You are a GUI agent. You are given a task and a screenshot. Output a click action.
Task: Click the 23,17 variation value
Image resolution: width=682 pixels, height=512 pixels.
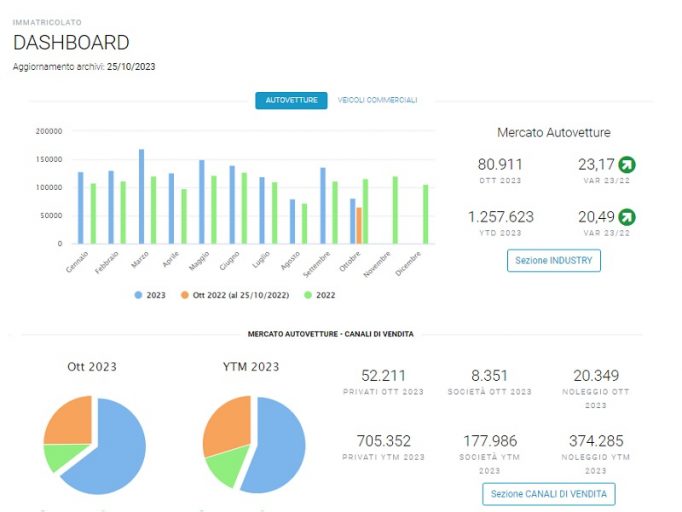pos(596,164)
